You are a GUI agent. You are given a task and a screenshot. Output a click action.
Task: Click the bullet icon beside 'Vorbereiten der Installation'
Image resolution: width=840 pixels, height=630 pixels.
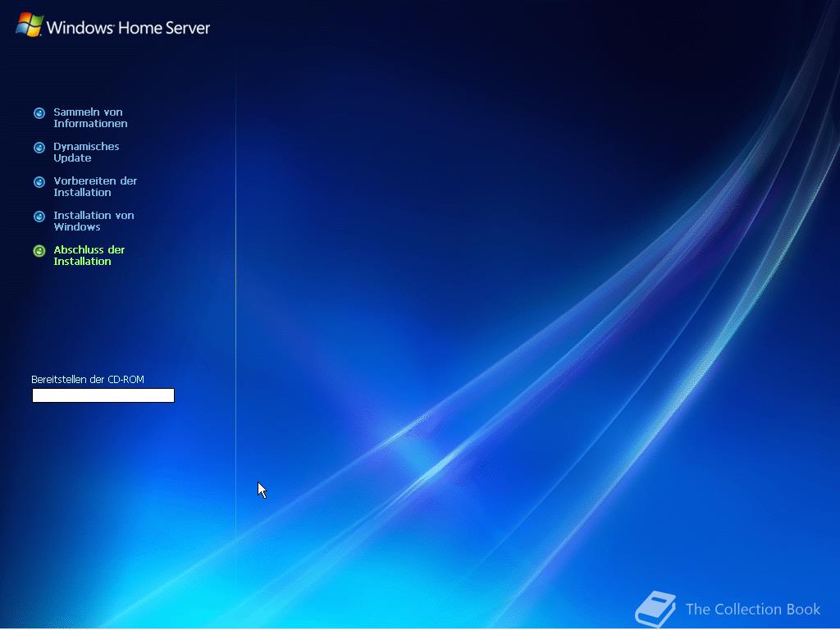click(x=39, y=182)
